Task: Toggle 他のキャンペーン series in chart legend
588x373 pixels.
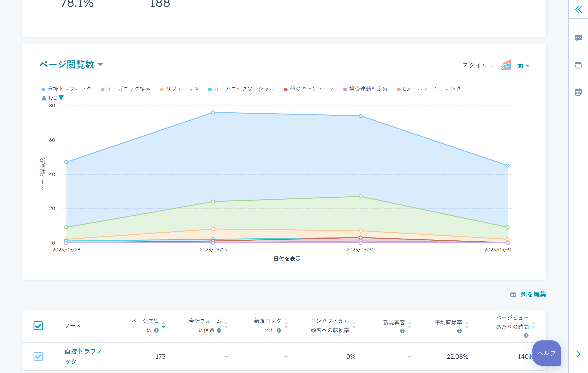Action: [309, 89]
